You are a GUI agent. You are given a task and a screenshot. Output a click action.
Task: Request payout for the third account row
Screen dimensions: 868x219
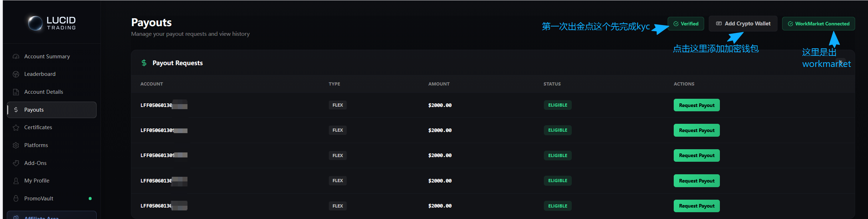[x=697, y=155]
